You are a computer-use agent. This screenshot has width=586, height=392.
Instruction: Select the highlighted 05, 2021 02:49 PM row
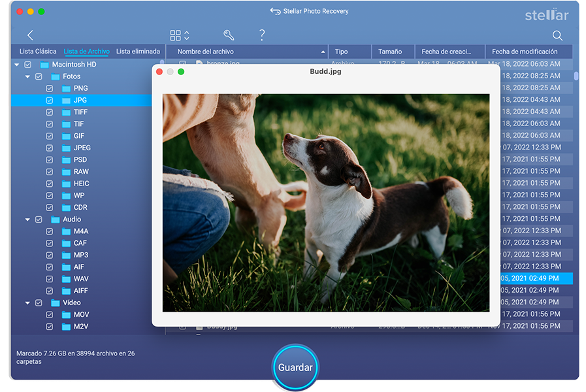tap(536, 278)
